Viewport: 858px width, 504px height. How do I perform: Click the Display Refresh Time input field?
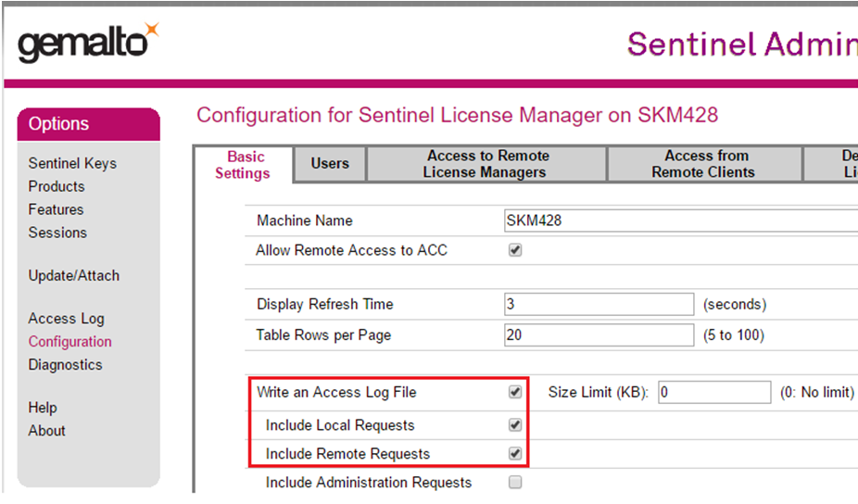pos(599,304)
